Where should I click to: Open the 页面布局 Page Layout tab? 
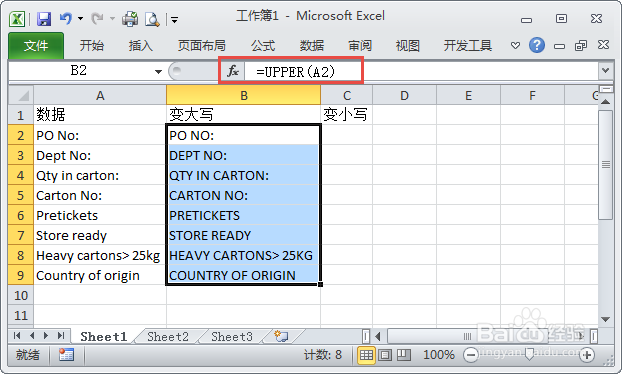(202, 46)
